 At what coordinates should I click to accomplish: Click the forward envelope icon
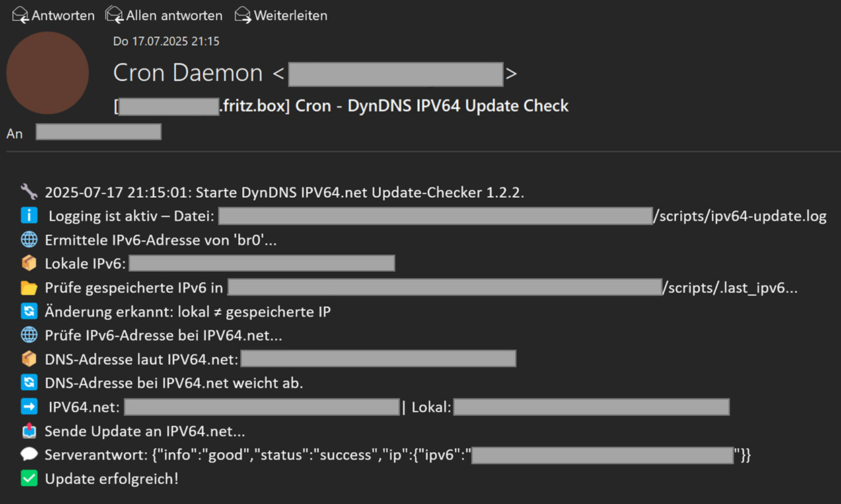(x=243, y=15)
